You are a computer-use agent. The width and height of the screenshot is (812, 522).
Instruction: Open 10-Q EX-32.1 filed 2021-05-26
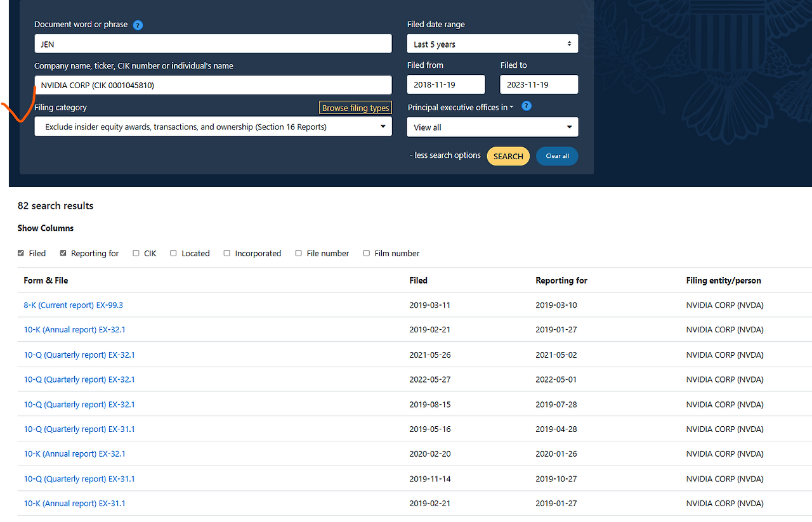pyautogui.click(x=79, y=355)
